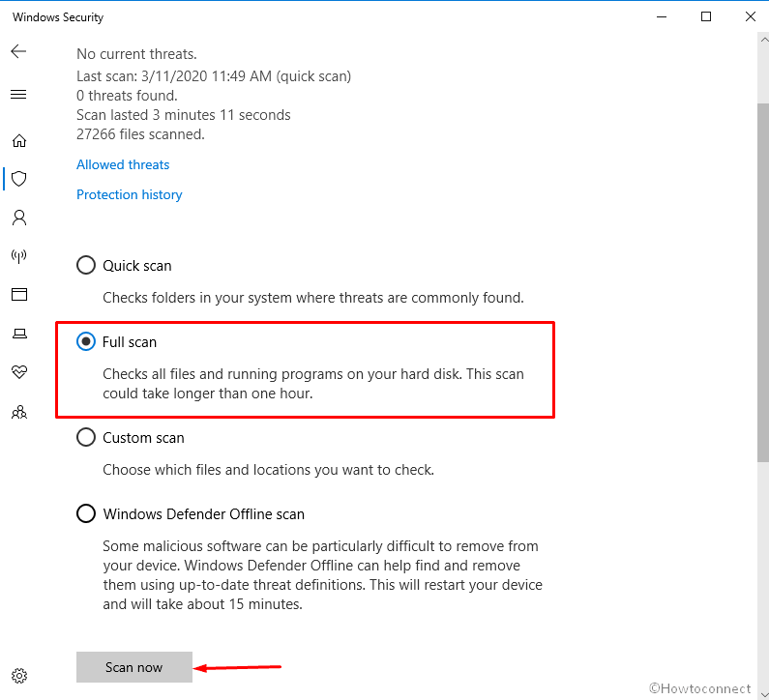769x700 pixels.
Task: Click 'Choose which files and locations' description
Action: click(268, 470)
